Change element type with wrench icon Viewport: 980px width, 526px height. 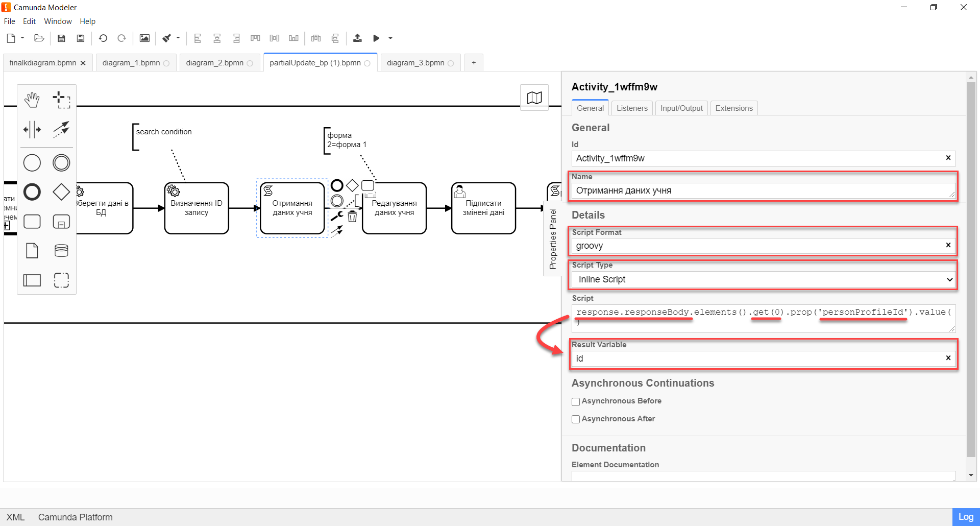337,217
